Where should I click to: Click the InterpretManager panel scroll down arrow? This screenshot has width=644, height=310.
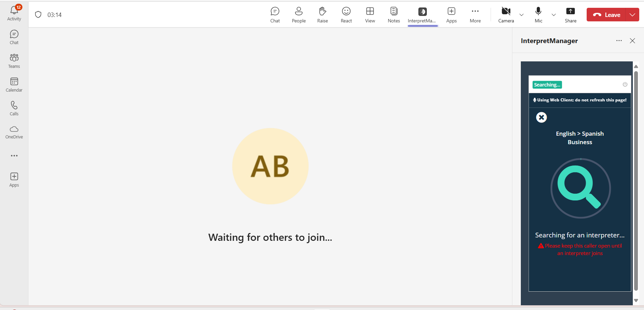pos(636,301)
